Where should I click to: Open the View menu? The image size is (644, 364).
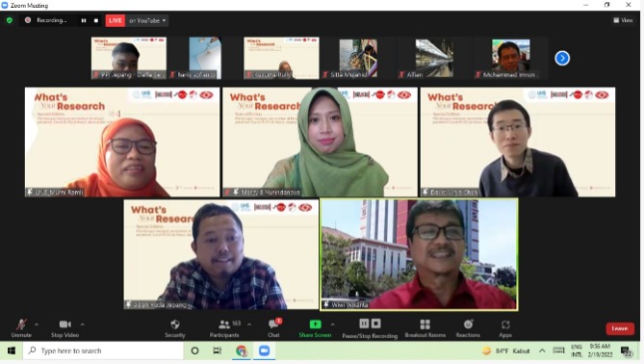[x=623, y=20]
